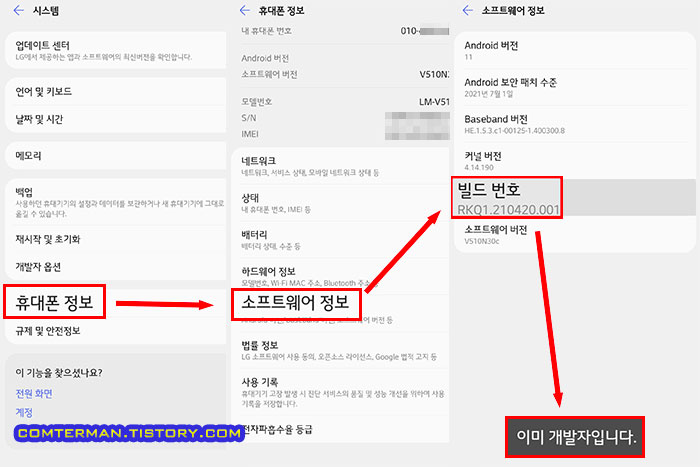700x467 pixels.
Task: Tap 커널 버전 4.14.190 entry
Action: click(x=575, y=161)
